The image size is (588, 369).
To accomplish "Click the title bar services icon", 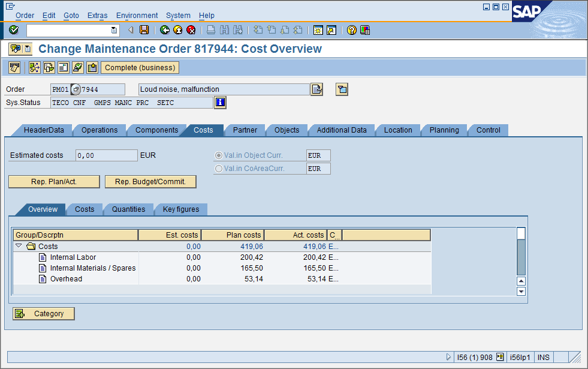I will pyautogui.click(x=16, y=49).
